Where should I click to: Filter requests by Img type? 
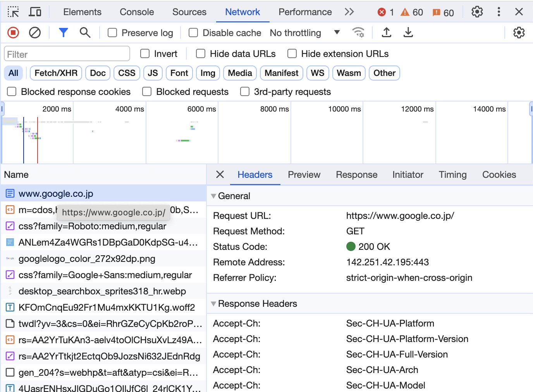(x=208, y=73)
